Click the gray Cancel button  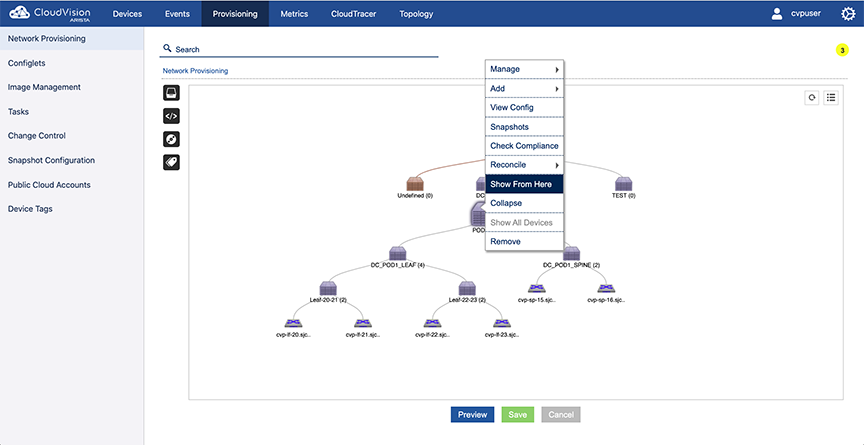[x=561, y=415]
